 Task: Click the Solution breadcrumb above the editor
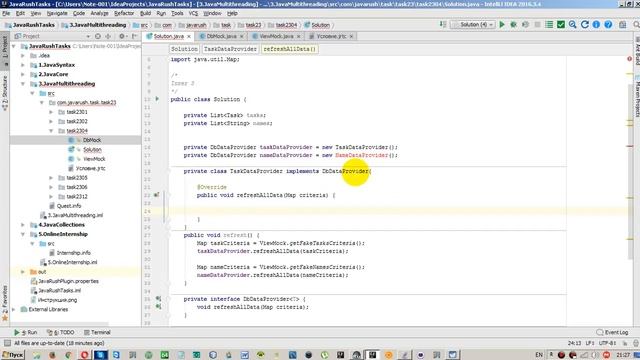tap(184, 49)
